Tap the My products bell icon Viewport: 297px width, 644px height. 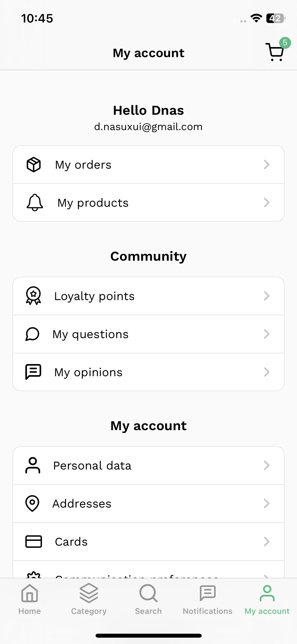click(x=35, y=203)
